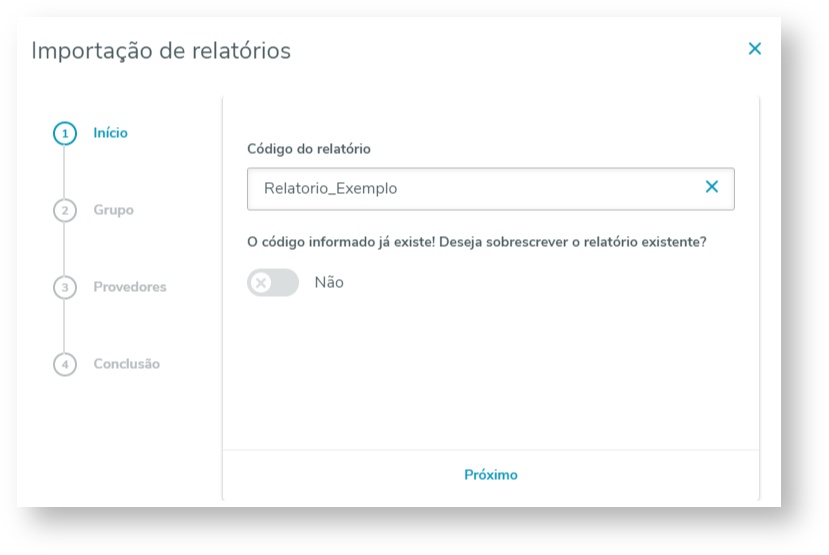This screenshot has height=555, width=829.
Task: Click the Código do relatório field label
Action: tap(309, 149)
